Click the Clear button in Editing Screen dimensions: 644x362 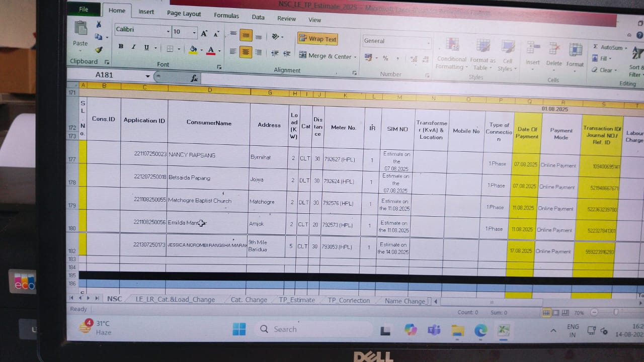tap(604, 70)
